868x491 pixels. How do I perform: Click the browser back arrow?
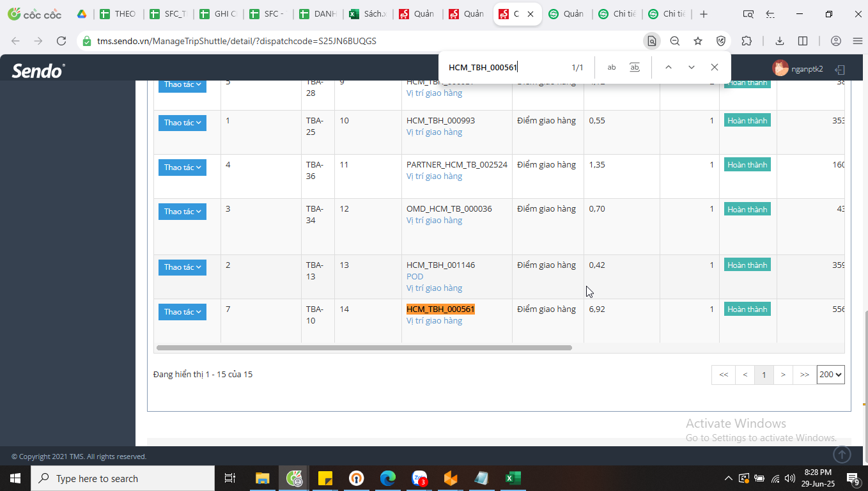coord(15,41)
